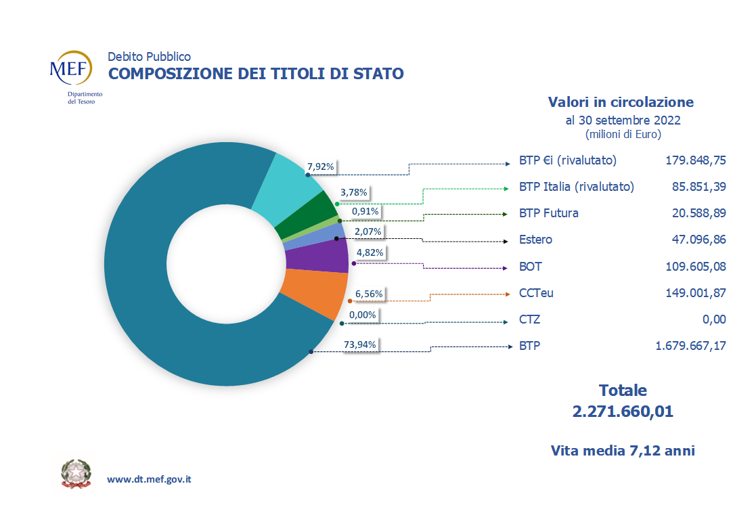Click the total amount 2.271.660,01
Screen dimensions: 756x532
point(623,412)
